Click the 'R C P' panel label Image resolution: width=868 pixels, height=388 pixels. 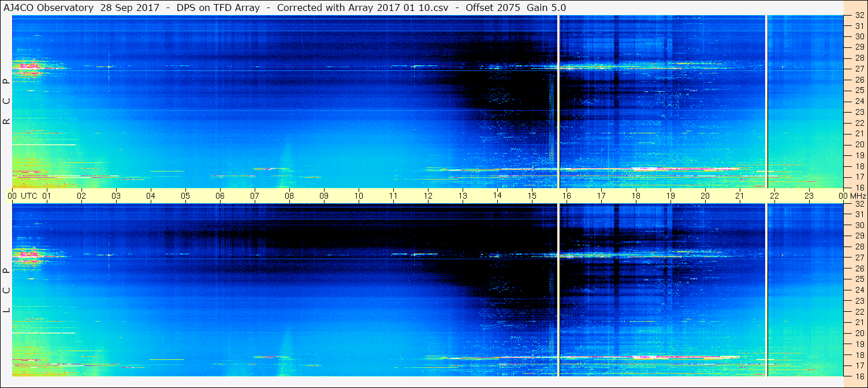7,102
